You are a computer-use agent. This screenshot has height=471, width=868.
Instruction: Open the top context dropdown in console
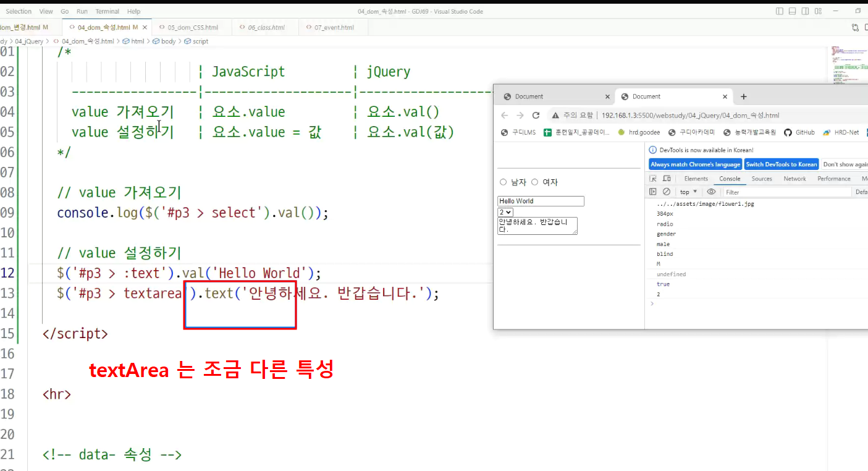[x=688, y=192]
